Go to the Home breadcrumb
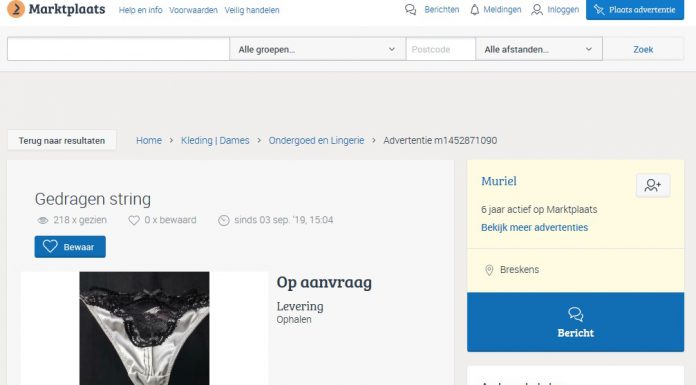 [149, 141]
